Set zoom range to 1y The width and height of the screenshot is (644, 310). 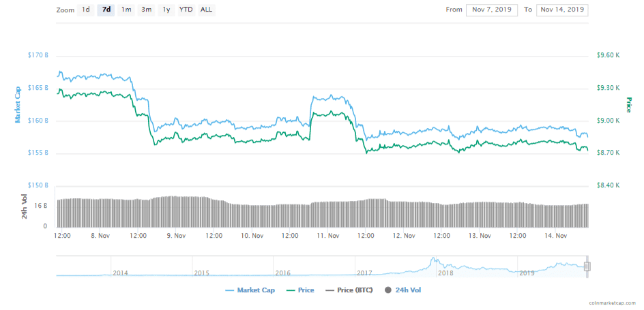(x=166, y=10)
